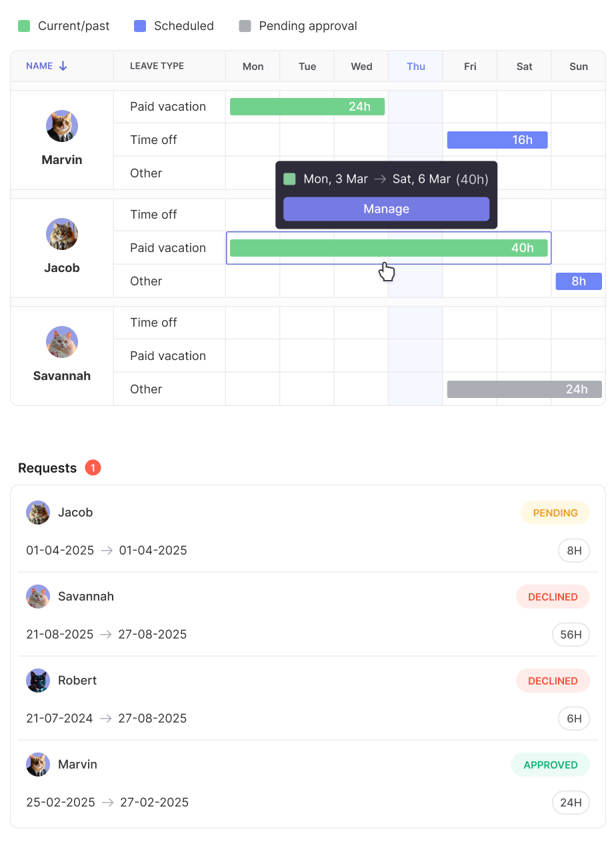Click the LEAVE TYPE column header
The image size is (616, 848).
click(x=157, y=66)
